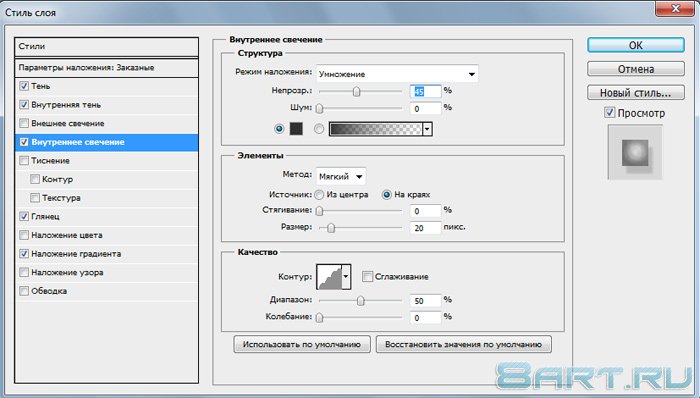This screenshot has width=700, height=398.
Task: Choose the На краях source radio
Action: (387, 195)
